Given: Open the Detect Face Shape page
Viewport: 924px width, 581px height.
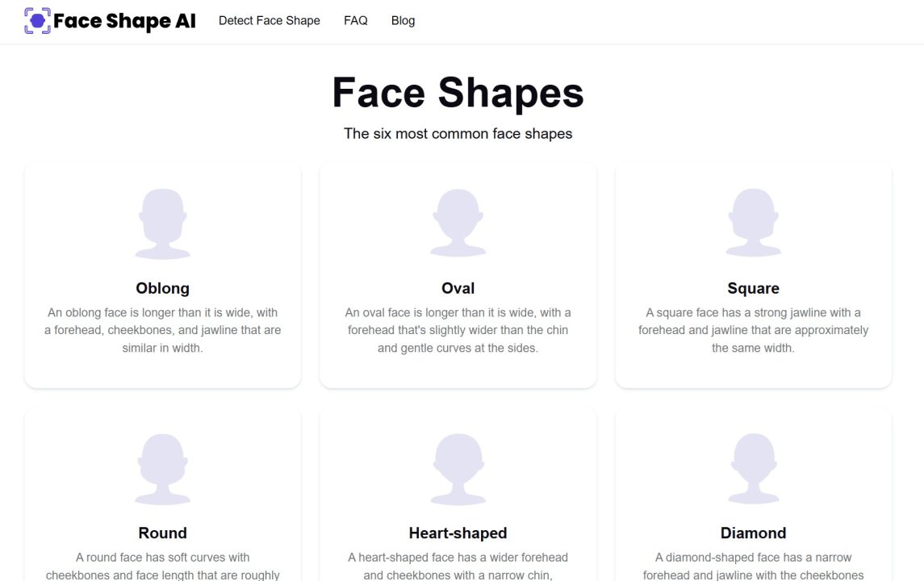Looking at the screenshot, I should [x=269, y=20].
